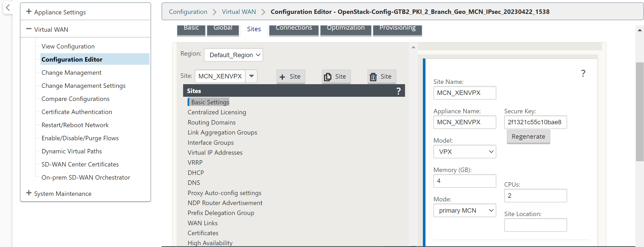
Task: Click the Site Name input field
Action: (x=465, y=93)
